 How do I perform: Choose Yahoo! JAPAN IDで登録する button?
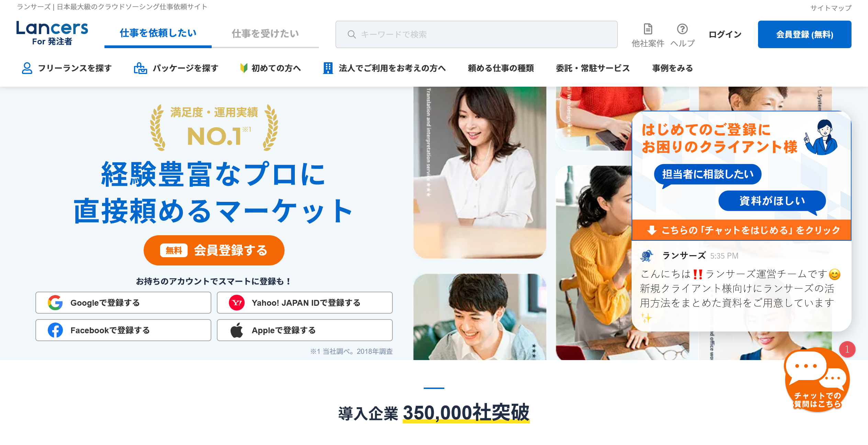click(305, 303)
